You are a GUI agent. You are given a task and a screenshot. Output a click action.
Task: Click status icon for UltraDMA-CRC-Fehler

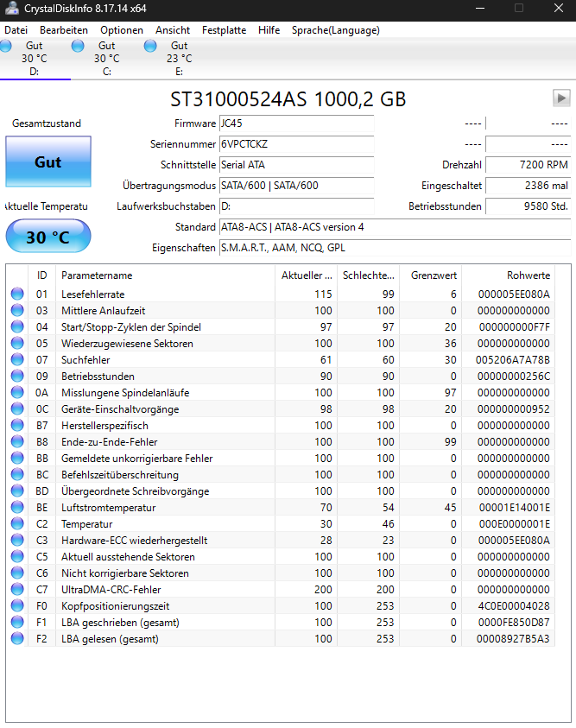tap(17, 589)
